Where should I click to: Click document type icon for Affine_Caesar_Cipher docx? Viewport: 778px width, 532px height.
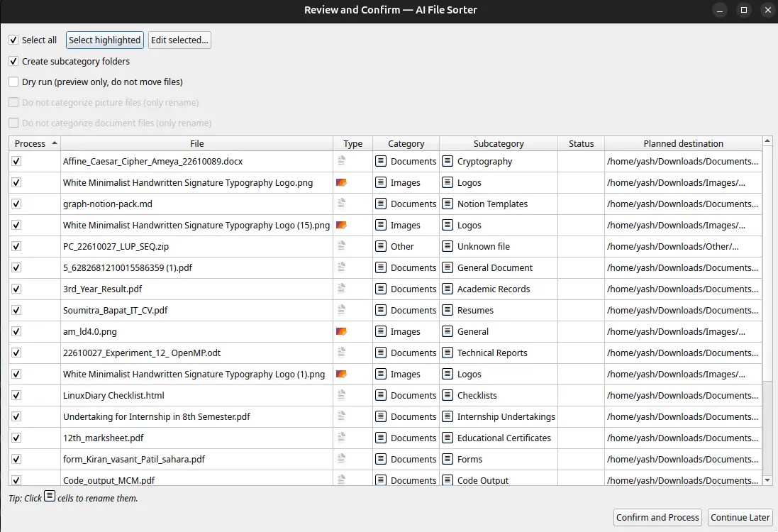pyautogui.click(x=341, y=160)
